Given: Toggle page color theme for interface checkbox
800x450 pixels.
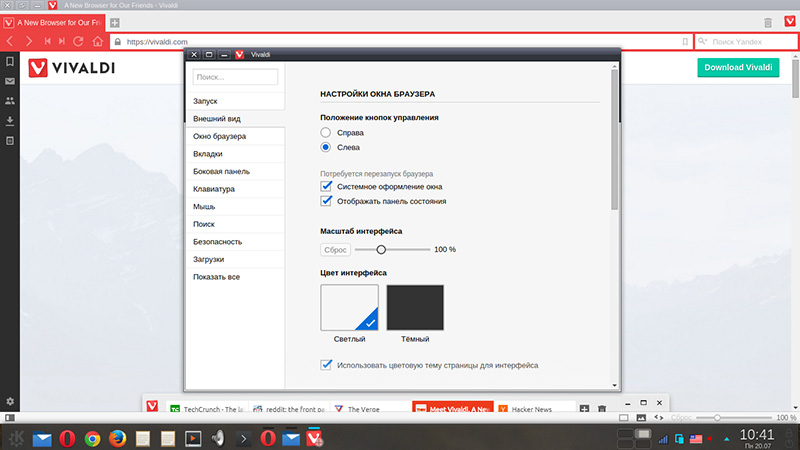Looking at the screenshot, I should pos(326,365).
